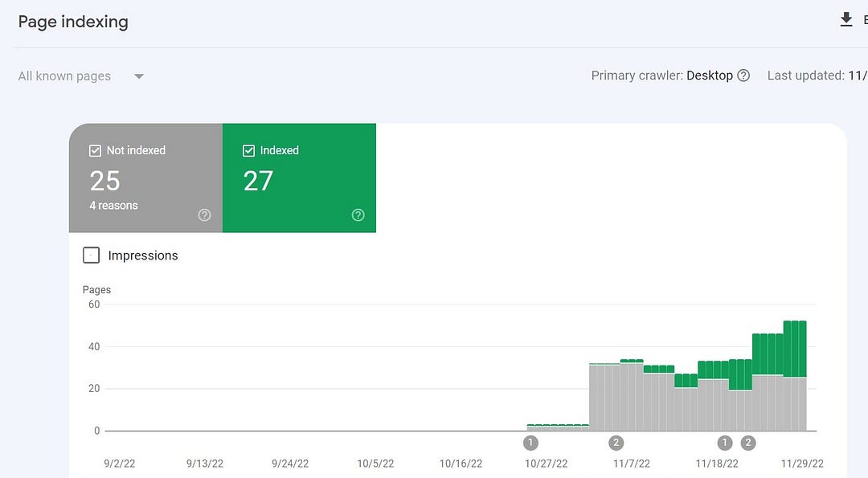Screen dimensions: 868x478
Task: Open the All known pages dropdown
Action: tap(65, 76)
